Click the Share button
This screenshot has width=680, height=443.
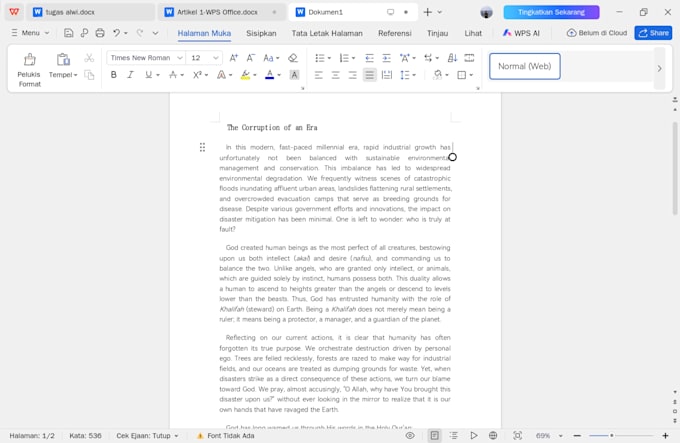(653, 33)
